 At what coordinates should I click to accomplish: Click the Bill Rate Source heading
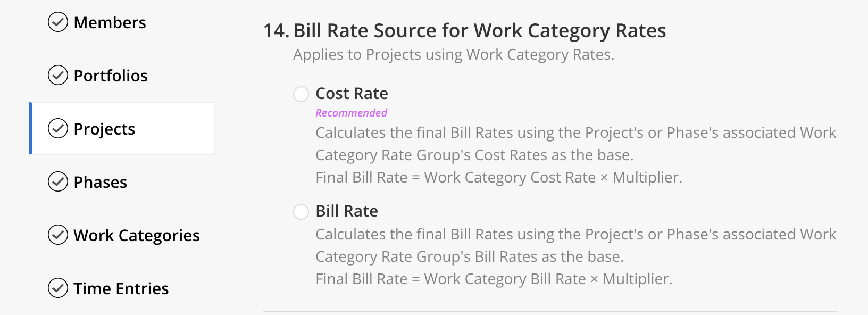coord(464,31)
